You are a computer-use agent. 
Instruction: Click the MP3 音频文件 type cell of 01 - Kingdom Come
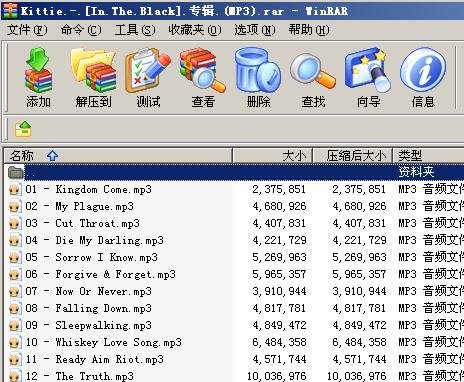tap(431, 189)
